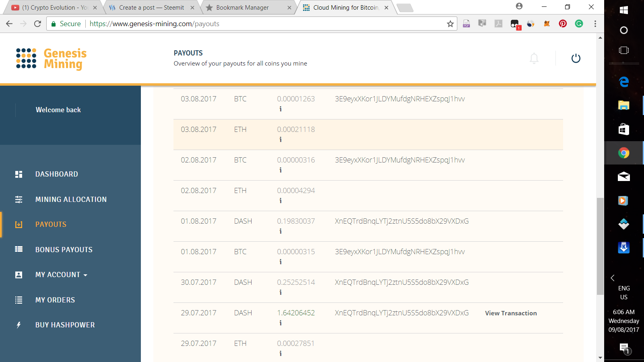
Task: Click the power logout icon
Action: 576,59
